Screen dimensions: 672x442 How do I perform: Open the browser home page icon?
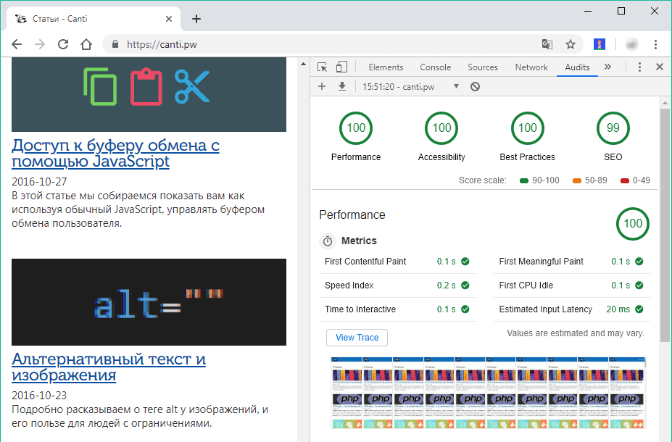[x=86, y=44]
